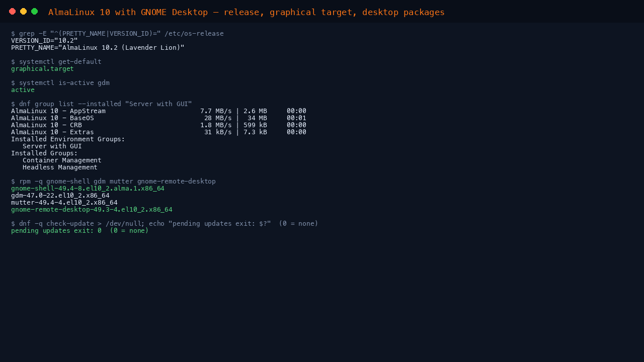The image size is (644, 362).
Task: Click the 'systemctl get-default' command
Action: (56, 62)
